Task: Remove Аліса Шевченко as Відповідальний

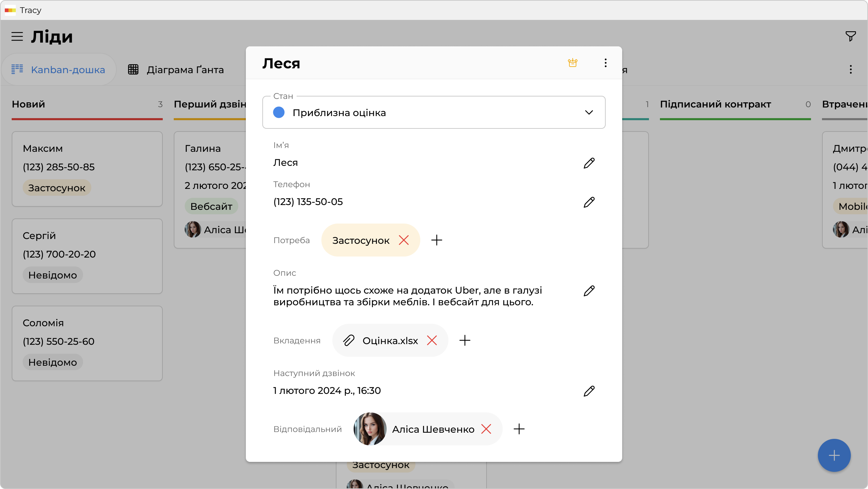Action: pyautogui.click(x=486, y=429)
